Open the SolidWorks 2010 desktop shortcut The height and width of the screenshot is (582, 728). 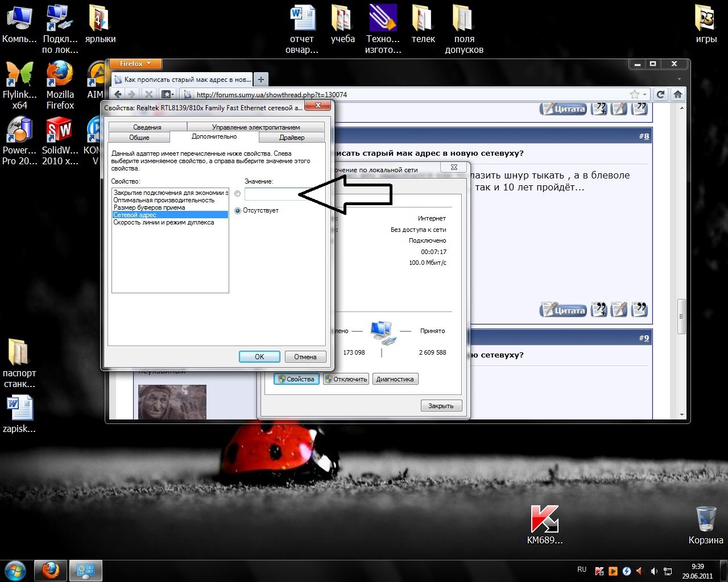60,131
